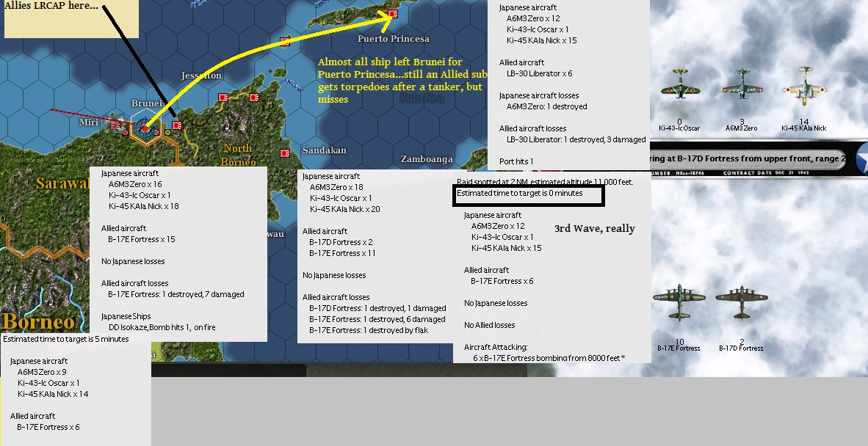Click 'A6M3 Zero x 16' in combat report
Image resolution: width=868 pixels, height=446 pixels.
135,185
